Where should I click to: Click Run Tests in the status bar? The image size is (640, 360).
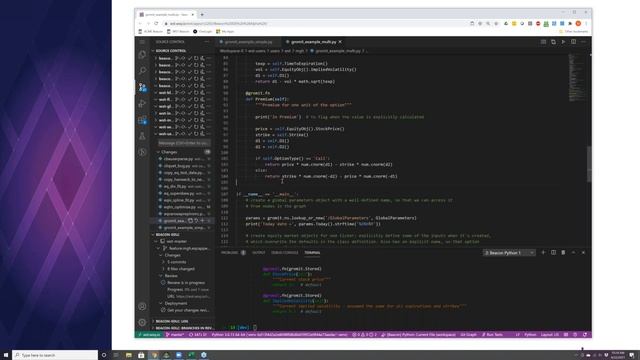492,335
